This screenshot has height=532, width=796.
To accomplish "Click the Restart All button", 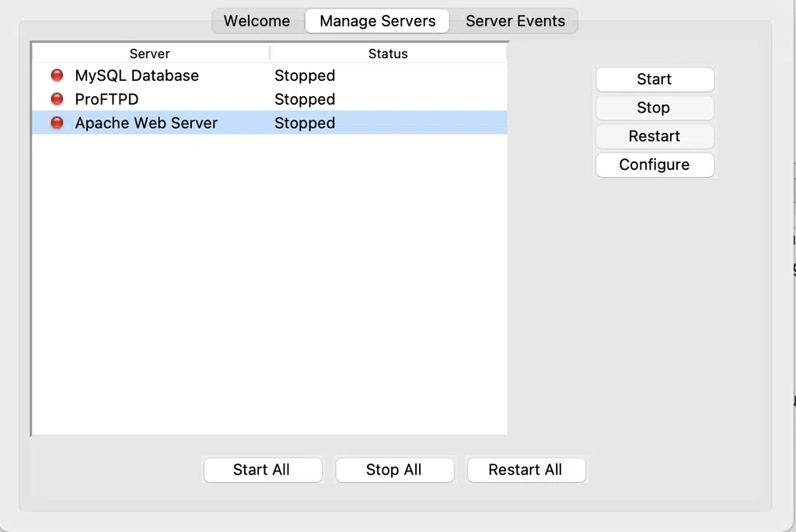I will click(x=526, y=470).
